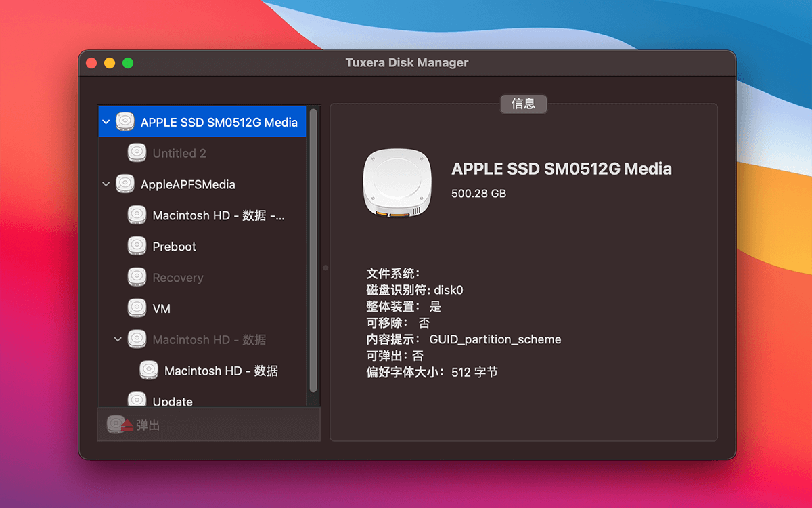Select the Untitled 2 volume row
Viewport: 812px width, 508px height.
(x=202, y=153)
